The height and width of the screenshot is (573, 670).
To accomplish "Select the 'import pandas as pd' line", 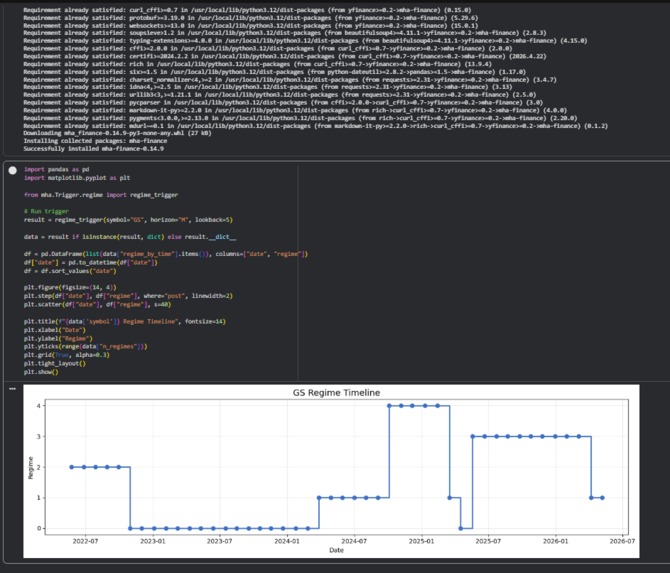I will point(56,169).
